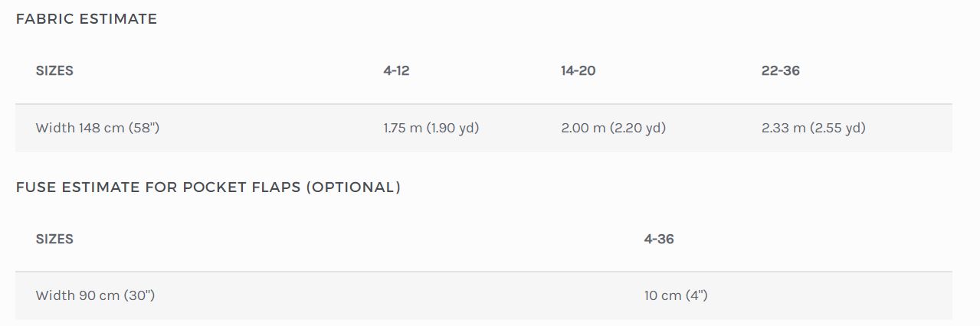
Task: Click the 1.75 m (1.90 yd) value
Action: 431,128
